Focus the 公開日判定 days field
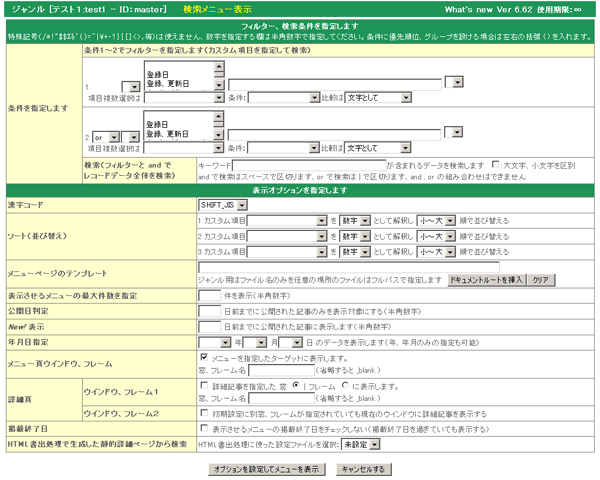600x480 pixels. [209, 311]
